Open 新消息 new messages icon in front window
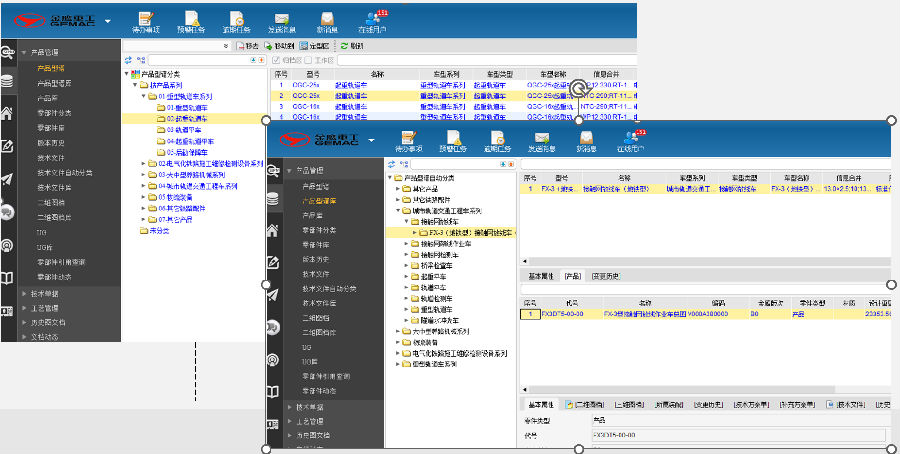 pos(585,141)
